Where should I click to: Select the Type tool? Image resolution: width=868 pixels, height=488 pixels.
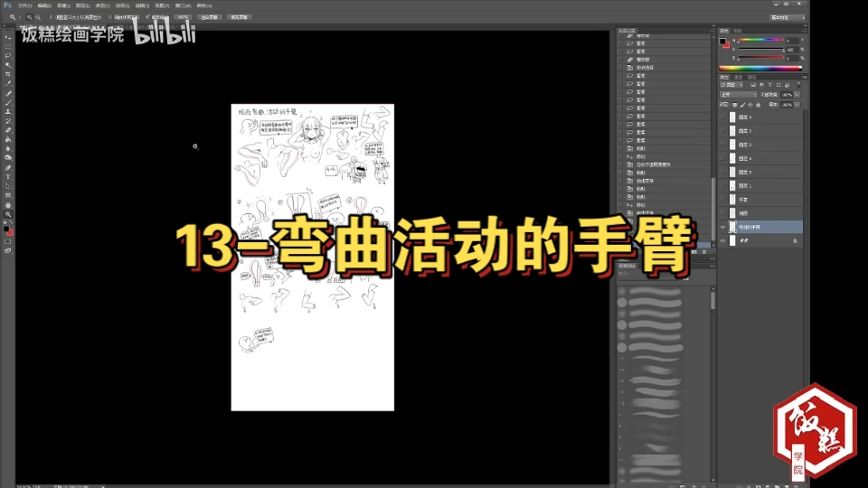(8, 177)
